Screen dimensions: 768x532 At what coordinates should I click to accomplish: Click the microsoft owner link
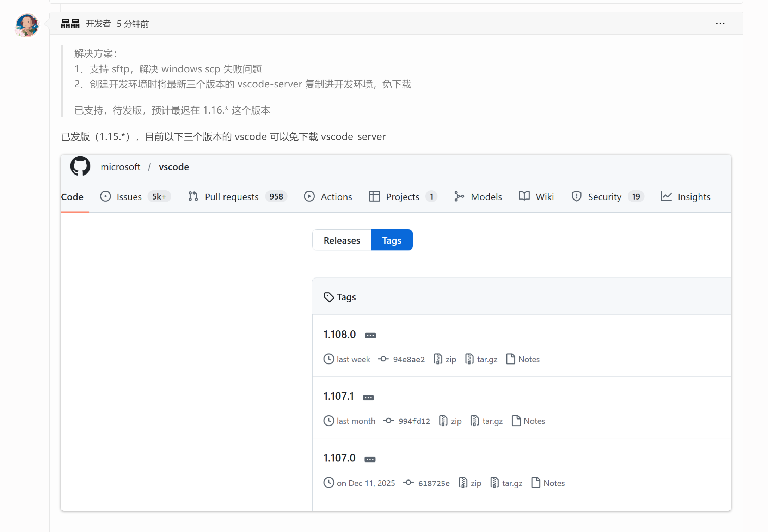tap(120, 167)
